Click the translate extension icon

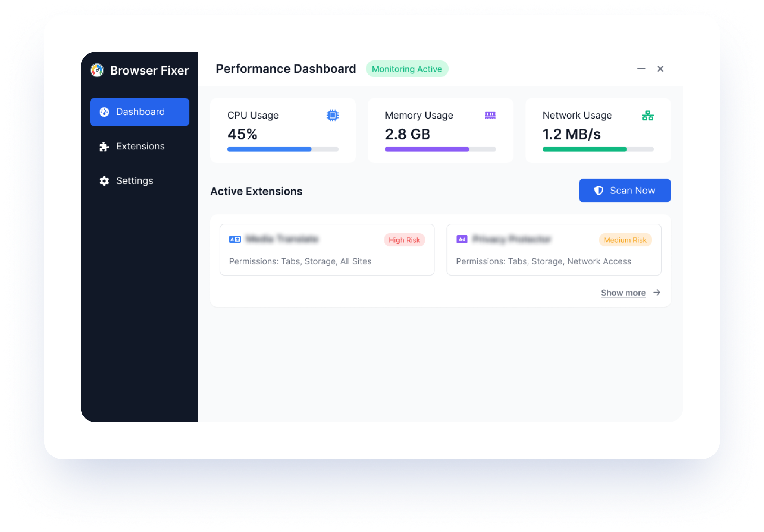click(235, 239)
